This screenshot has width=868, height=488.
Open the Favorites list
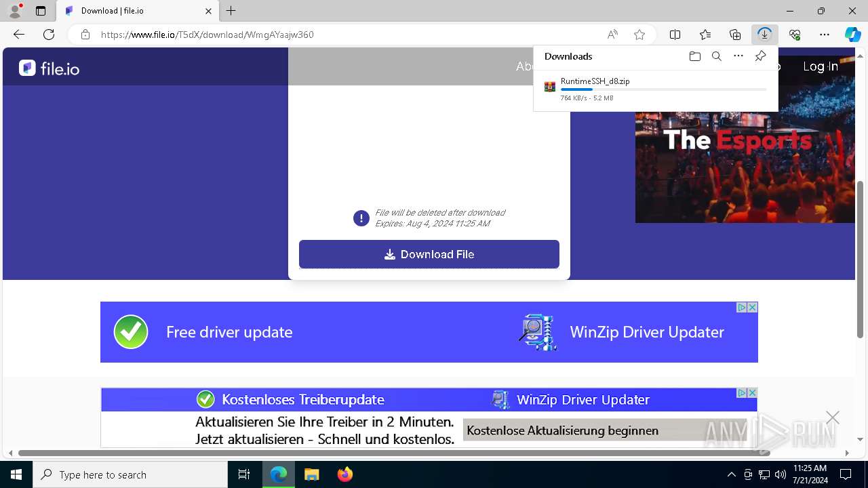coord(705,35)
